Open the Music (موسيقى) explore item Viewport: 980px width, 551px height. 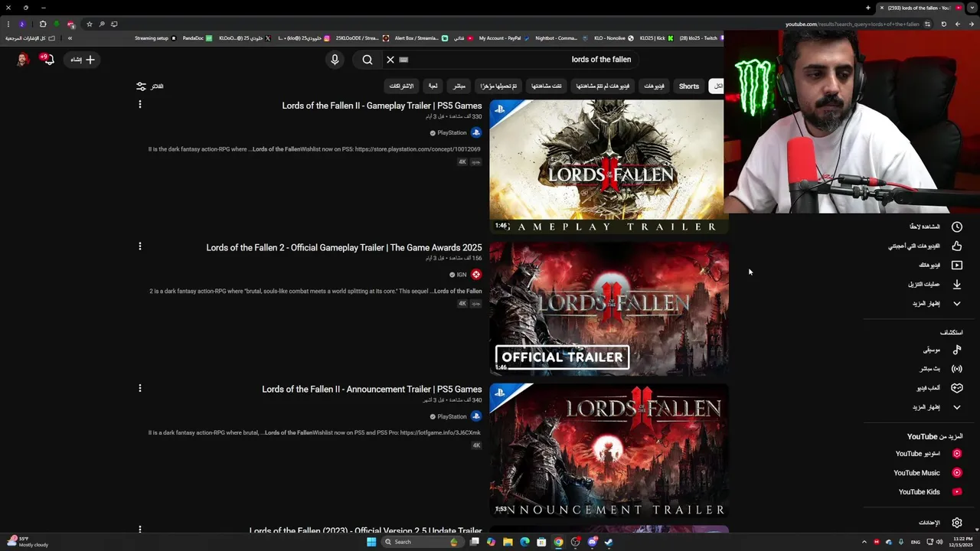coord(942,350)
